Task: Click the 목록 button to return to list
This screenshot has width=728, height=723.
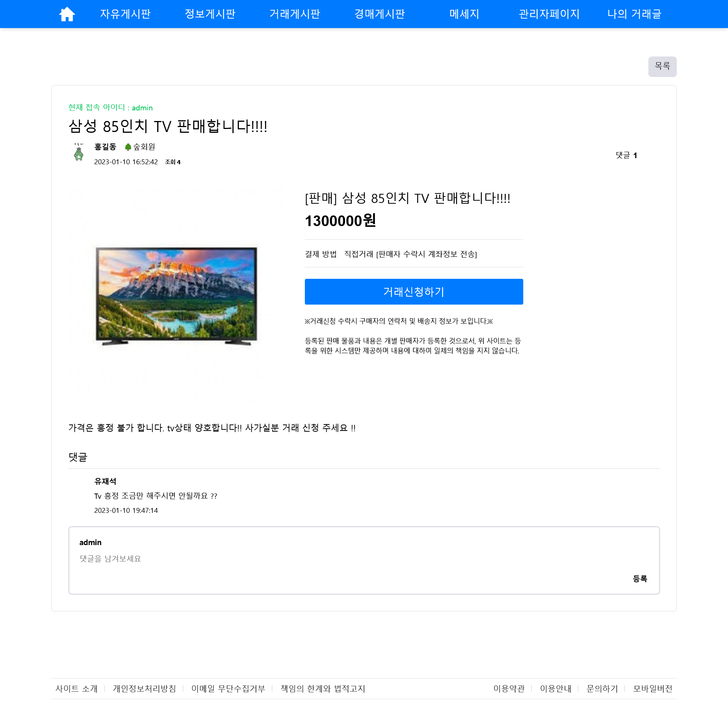Action: pyautogui.click(x=662, y=66)
